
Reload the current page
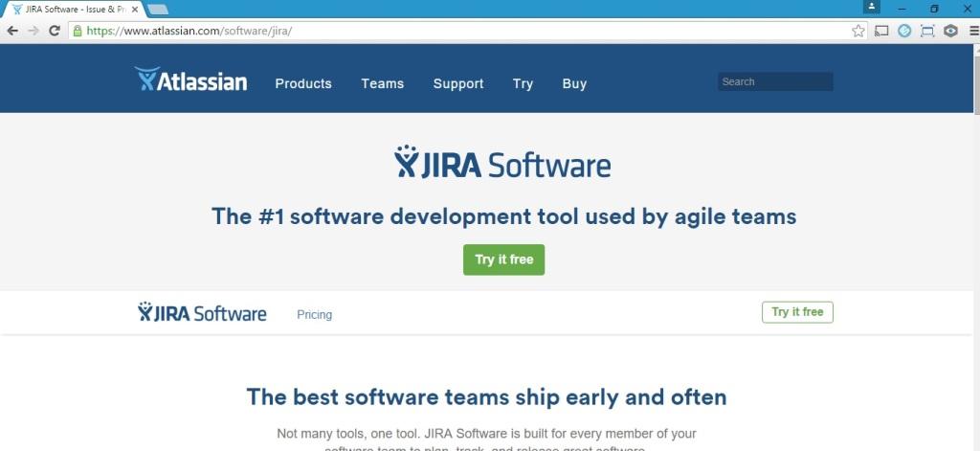tap(55, 31)
